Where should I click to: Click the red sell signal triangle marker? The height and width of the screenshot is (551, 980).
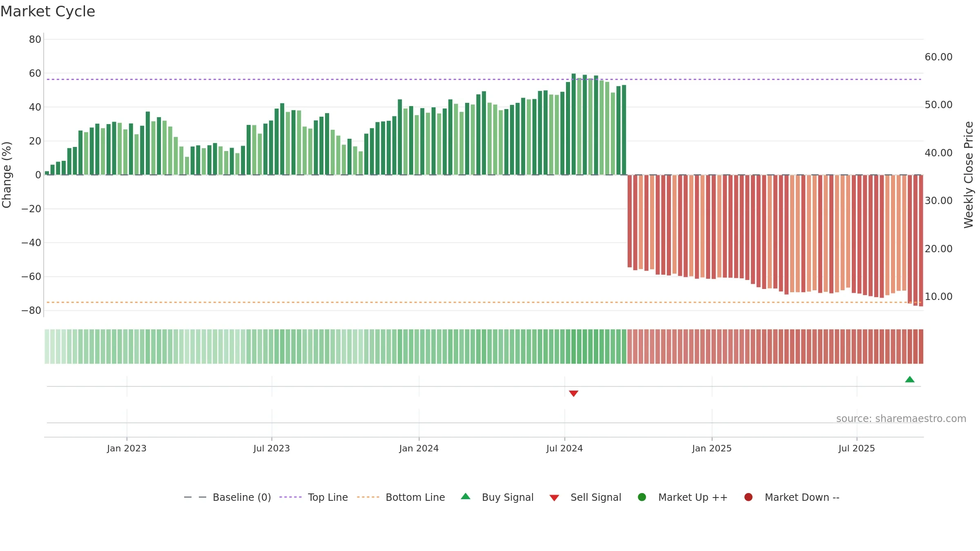point(574,393)
